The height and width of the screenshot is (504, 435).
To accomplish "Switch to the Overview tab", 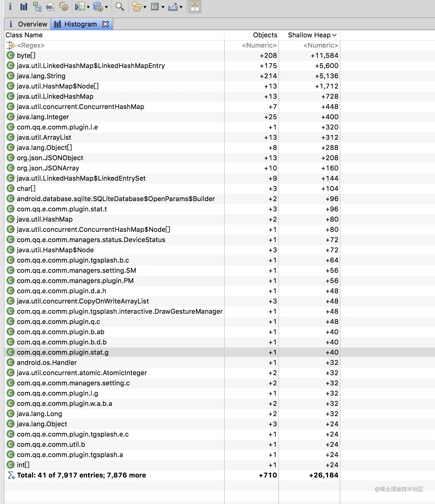I will pos(28,24).
